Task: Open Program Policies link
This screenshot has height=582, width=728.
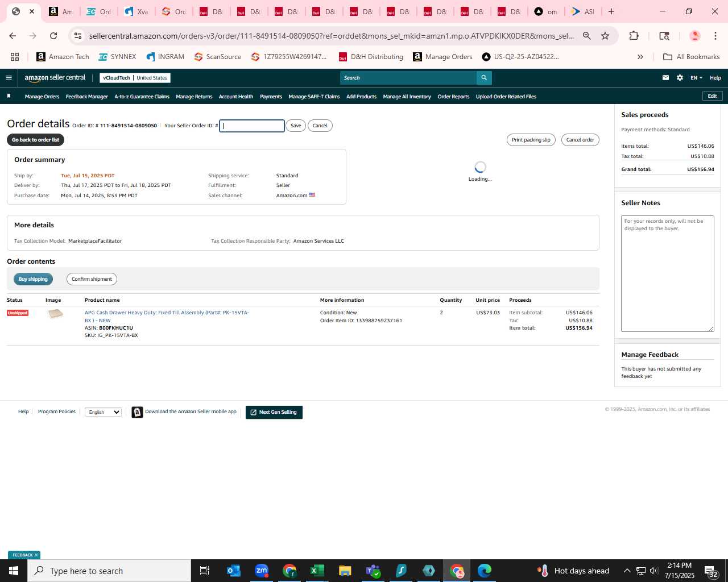Action: tap(57, 411)
